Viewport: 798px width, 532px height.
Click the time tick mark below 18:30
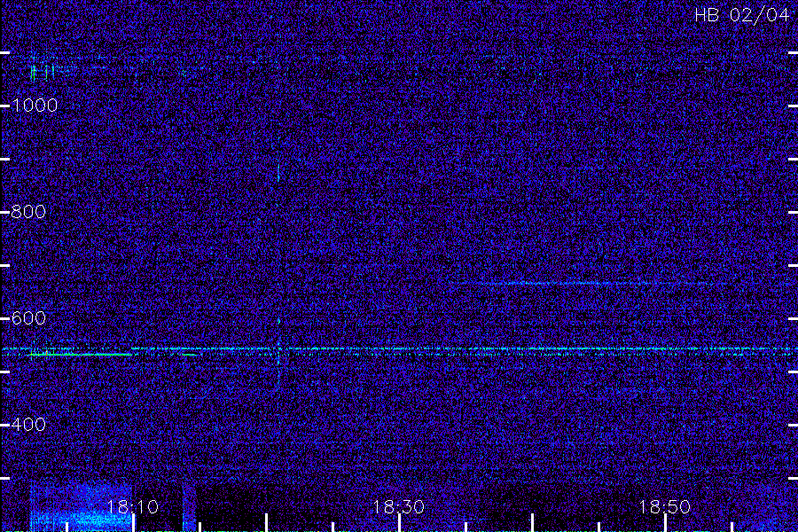399,523
